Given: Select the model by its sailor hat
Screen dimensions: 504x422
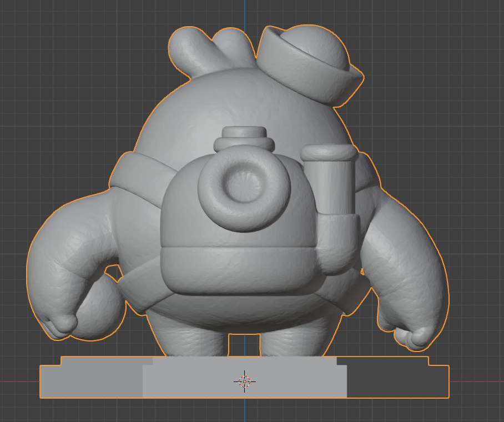Looking at the screenshot, I should 310,65.
